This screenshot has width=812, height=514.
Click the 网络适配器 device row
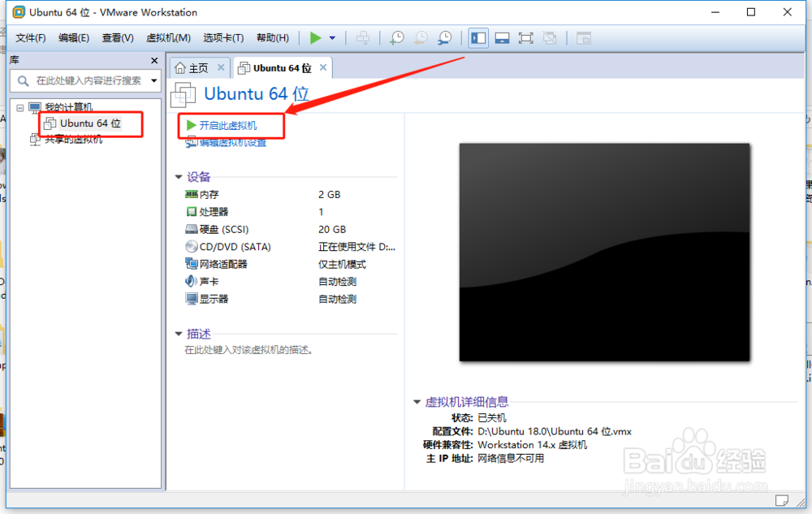click(291, 264)
